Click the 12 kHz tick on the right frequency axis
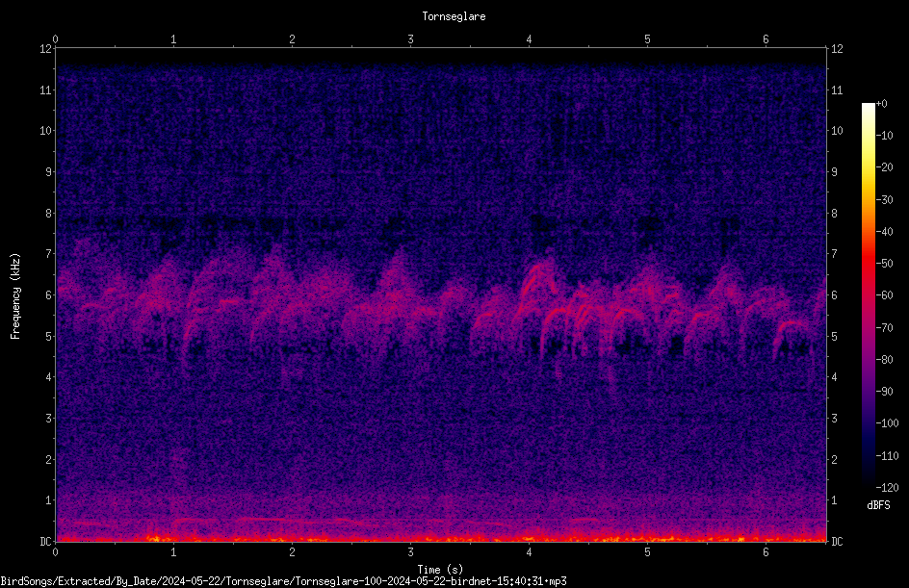Image resolution: width=909 pixels, height=588 pixels. 837,49
